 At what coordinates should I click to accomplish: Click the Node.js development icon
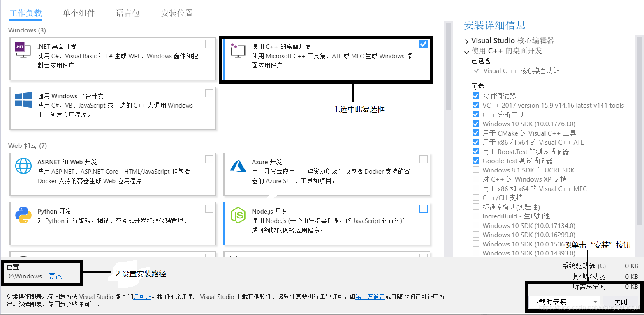[x=238, y=215]
